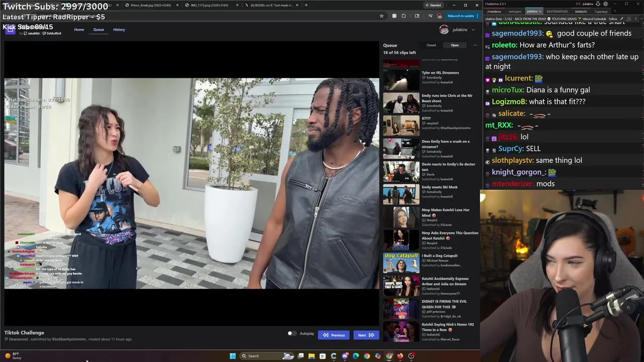Image resolution: width=644 pixels, height=362 pixels.
Task: Click the clip queue app logo
Action: (10, 30)
